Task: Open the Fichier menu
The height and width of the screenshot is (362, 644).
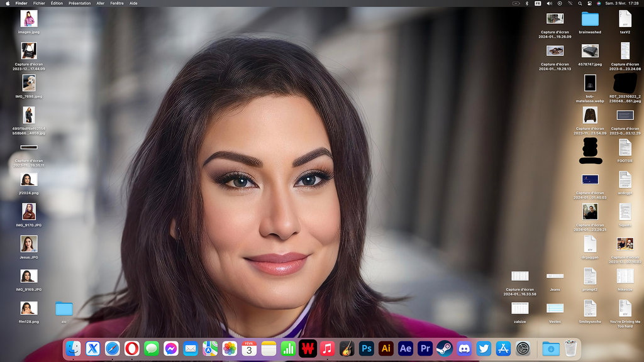Action: [39, 3]
